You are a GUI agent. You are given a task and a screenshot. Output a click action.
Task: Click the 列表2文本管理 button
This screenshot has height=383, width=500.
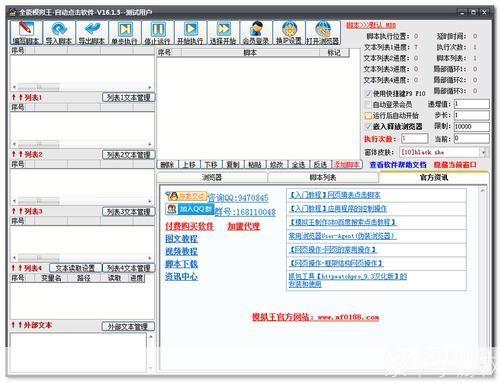128,155
